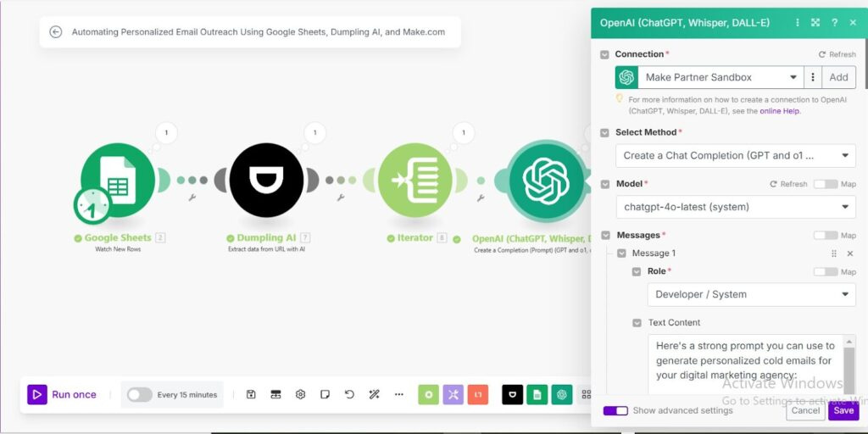Open help question mark in OpenAI header
This screenshot has height=434, width=868.
click(x=834, y=23)
